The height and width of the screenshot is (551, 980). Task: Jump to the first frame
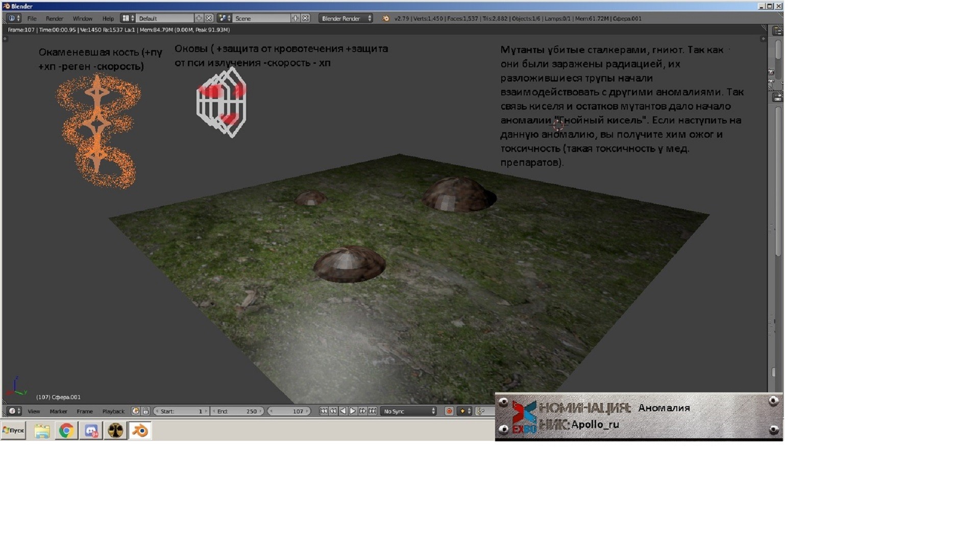click(324, 411)
